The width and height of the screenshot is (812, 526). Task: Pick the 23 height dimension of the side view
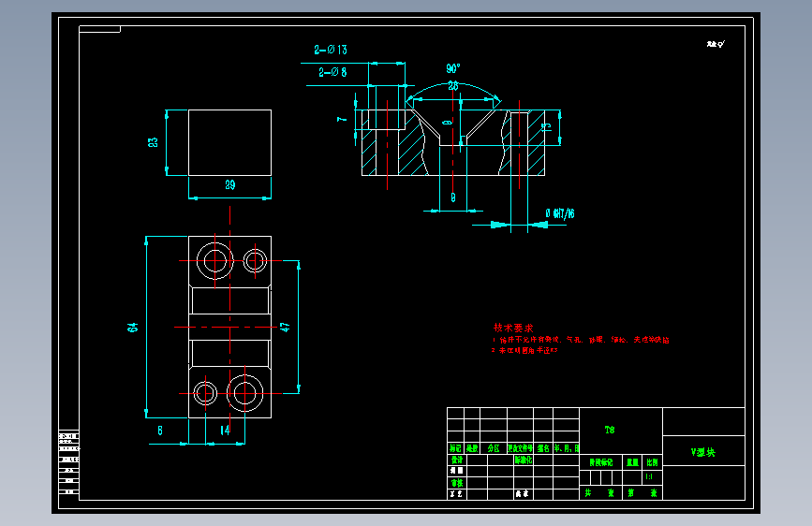[x=154, y=142]
